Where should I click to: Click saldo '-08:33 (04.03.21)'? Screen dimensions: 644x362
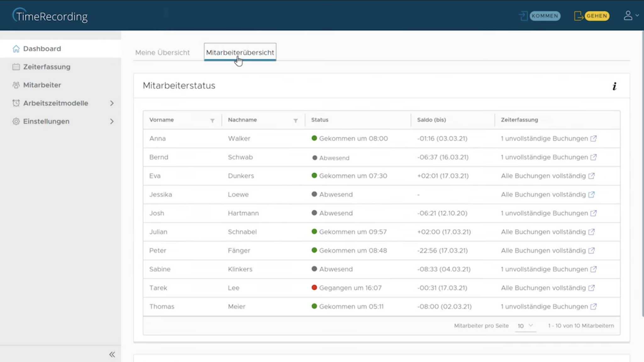(444, 269)
